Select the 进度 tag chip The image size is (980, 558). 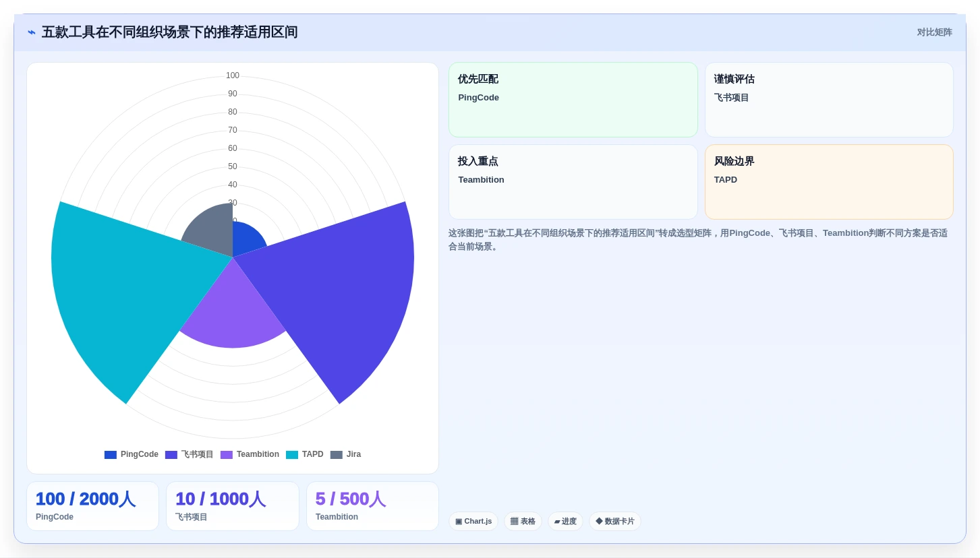coord(565,522)
